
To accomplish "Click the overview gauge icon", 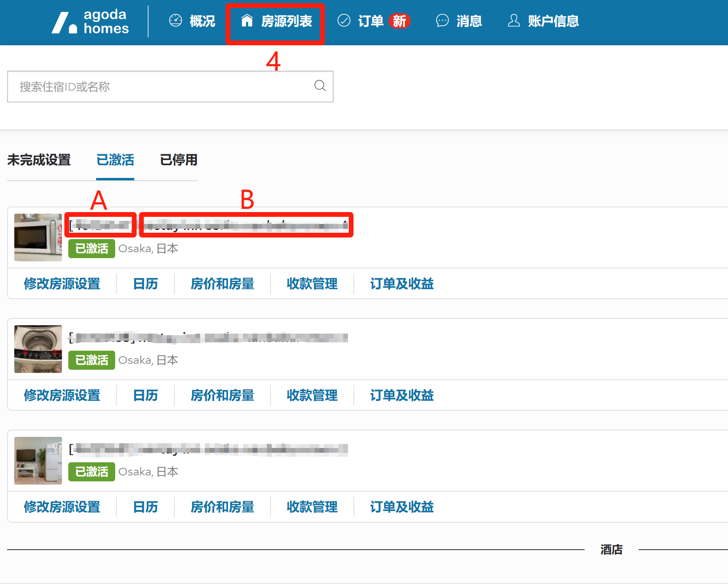I will [176, 20].
